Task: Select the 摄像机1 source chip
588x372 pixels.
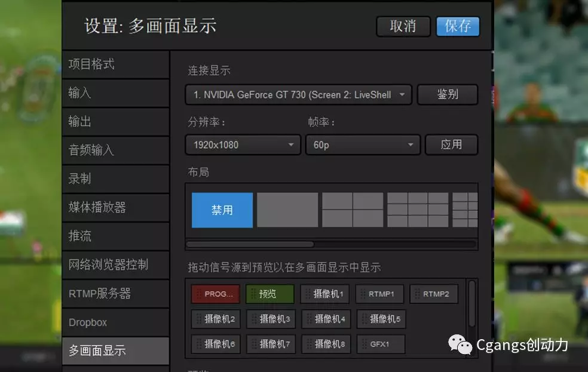Action: pyautogui.click(x=324, y=294)
